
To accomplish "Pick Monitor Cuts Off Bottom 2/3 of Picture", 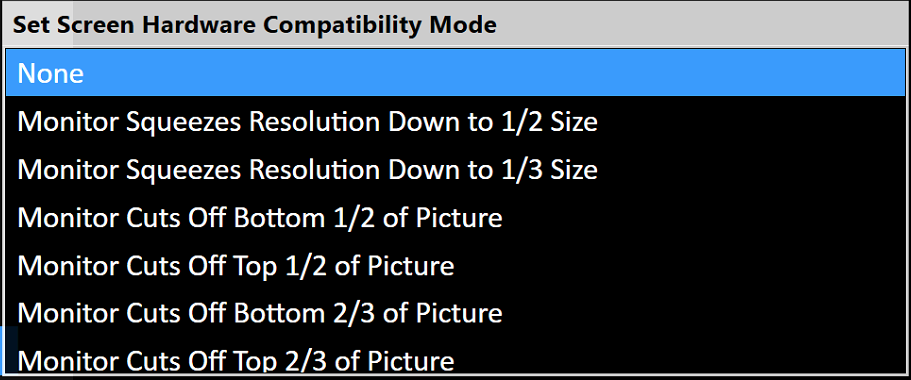I will click(x=456, y=313).
